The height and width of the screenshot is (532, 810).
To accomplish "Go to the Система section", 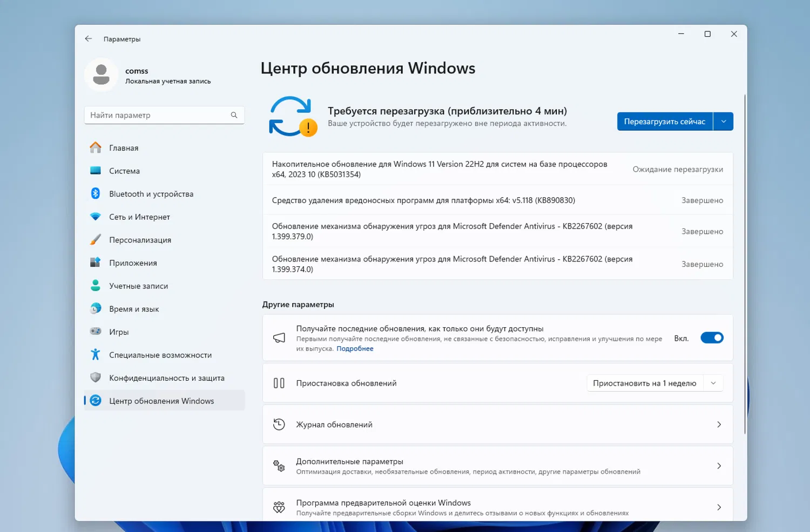I will (164, 171).
